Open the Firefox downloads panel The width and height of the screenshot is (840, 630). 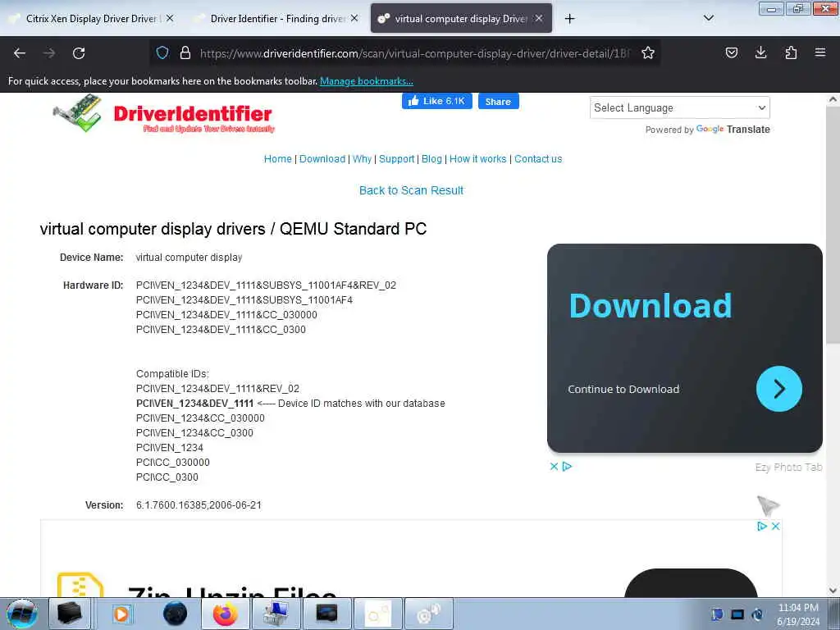tap(760, 52)
